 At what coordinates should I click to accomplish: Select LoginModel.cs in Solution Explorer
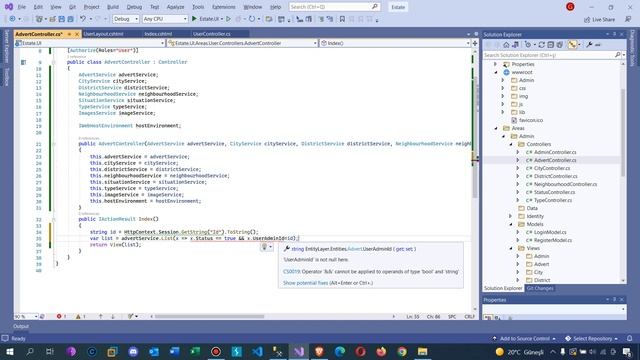point(550,232)
